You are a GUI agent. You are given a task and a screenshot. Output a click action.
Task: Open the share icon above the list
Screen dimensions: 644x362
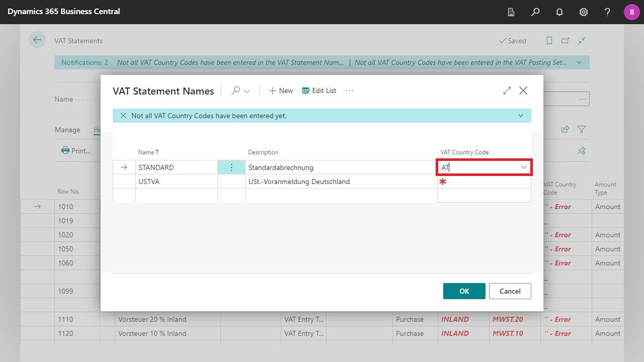(x=565, y=129)
